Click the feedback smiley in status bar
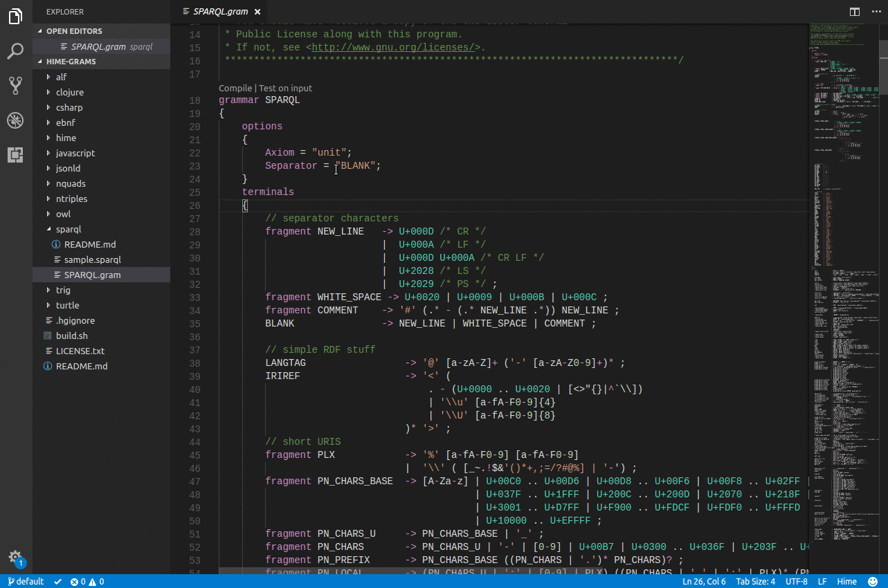 (x=873, y=582)
